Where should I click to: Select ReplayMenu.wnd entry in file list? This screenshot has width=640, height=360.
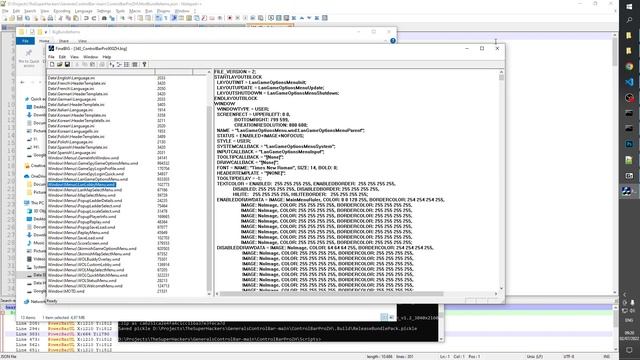78,232
